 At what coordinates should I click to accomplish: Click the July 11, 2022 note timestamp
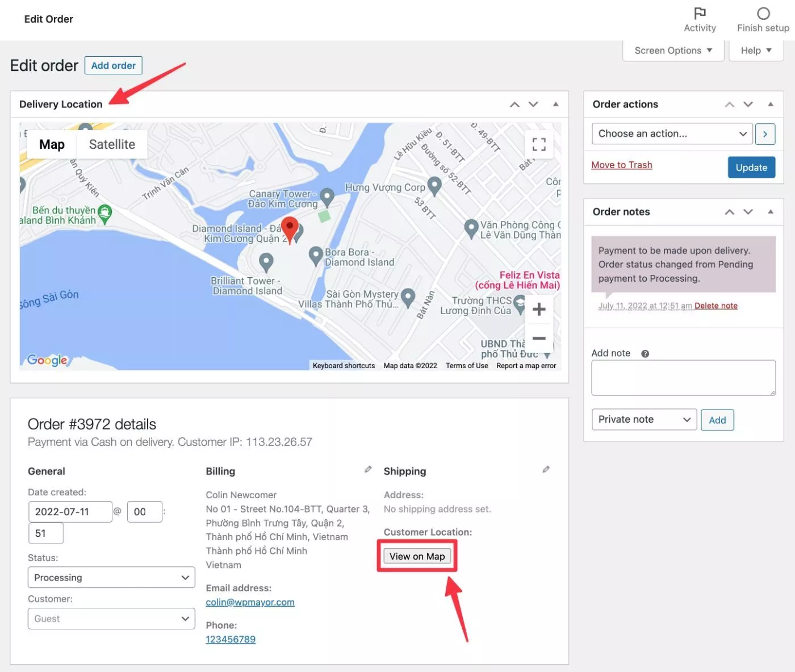click(x=645, y=306)
